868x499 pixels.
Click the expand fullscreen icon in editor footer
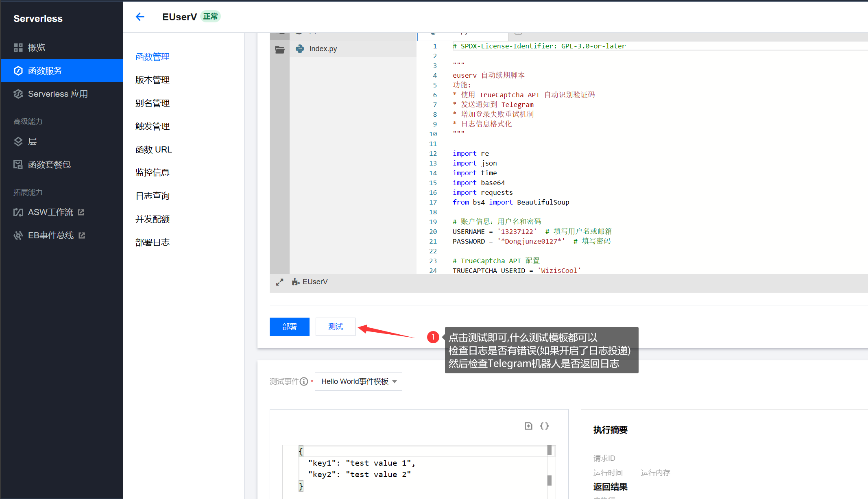279,282
